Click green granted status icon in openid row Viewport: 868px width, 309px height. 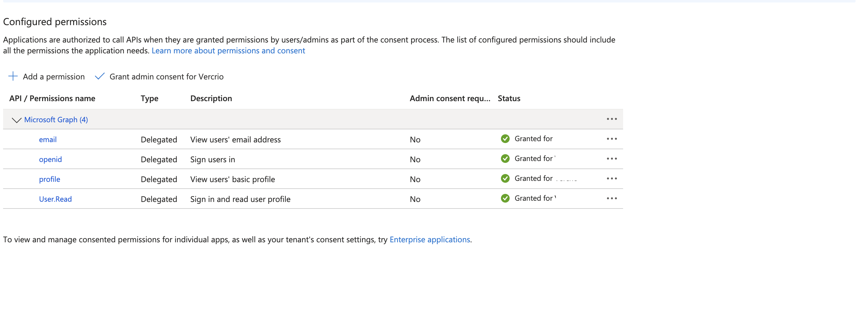[x=505, y=159]
